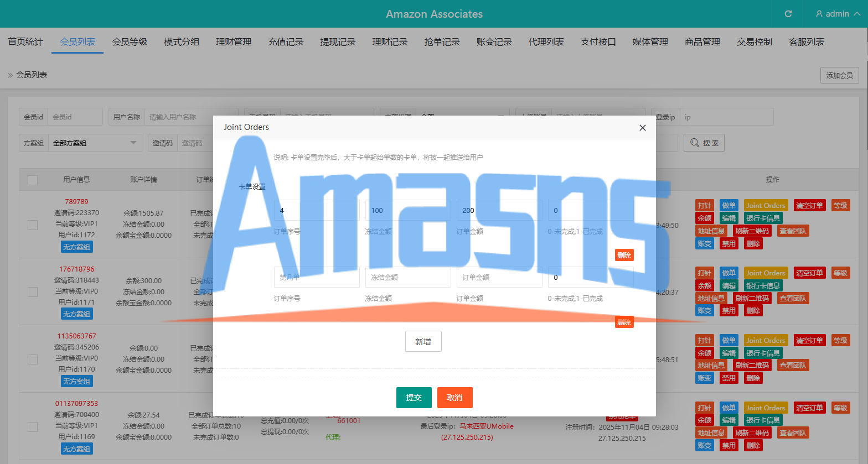868x464 pixels.
Task: Select the checkbox for user 176718796
Action: pyautogui.click(x=33, y=292)
